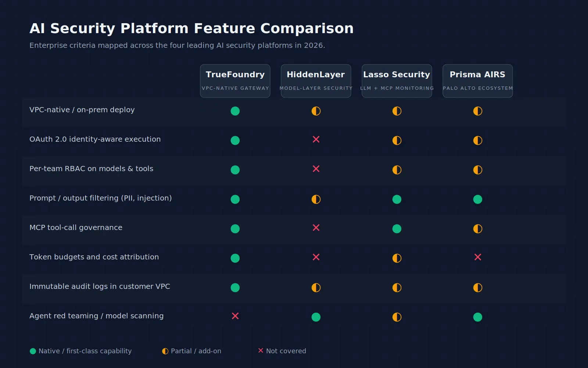Click Lasso Security's partial icon in OAuth 2.0 row
This screenshot has width=588, height=368.
point(397,140)
